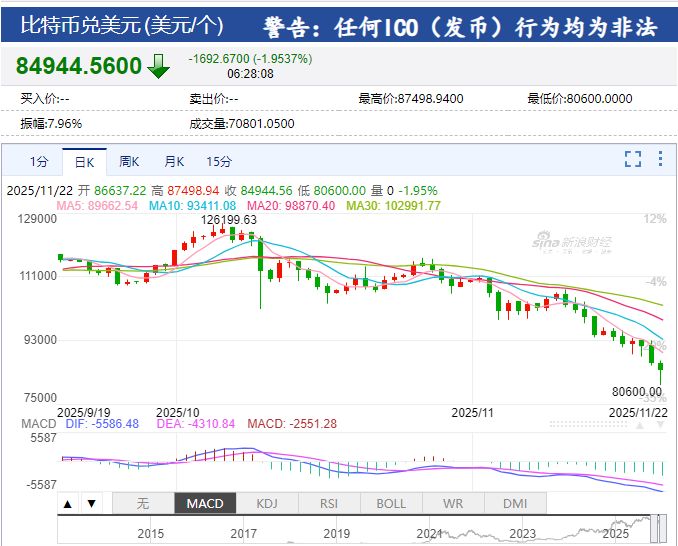The width and height of the screenshot is (678, 546).
Task: Show the RSI indicator
Action: click(329, 503)
